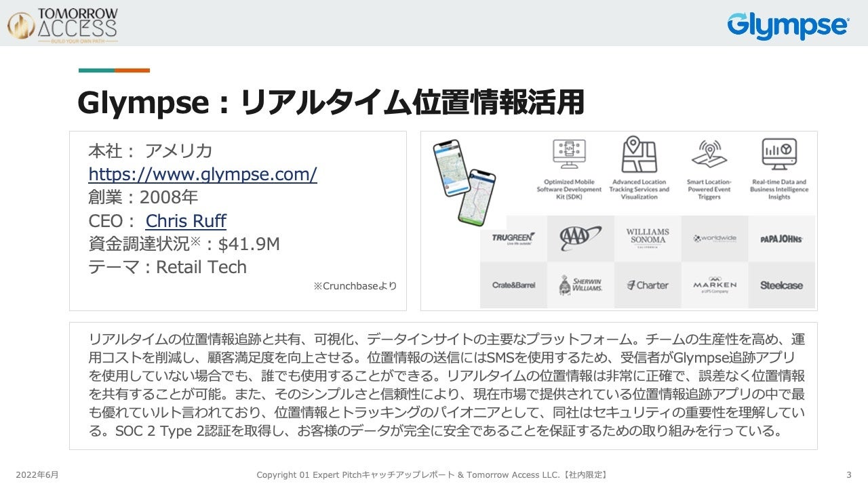Click the Steelcase customer logo

(782, 285)
